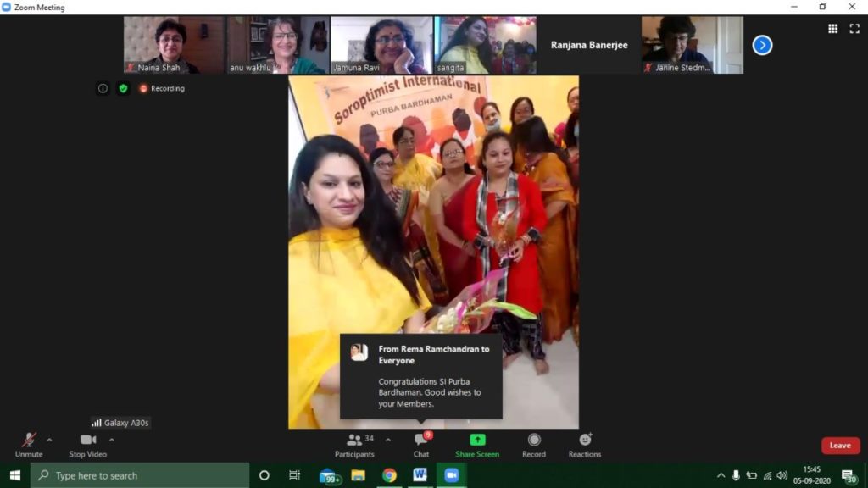Enter full screen mode
868x488 pixels.
pyautogui.click(x=854, y=29)
